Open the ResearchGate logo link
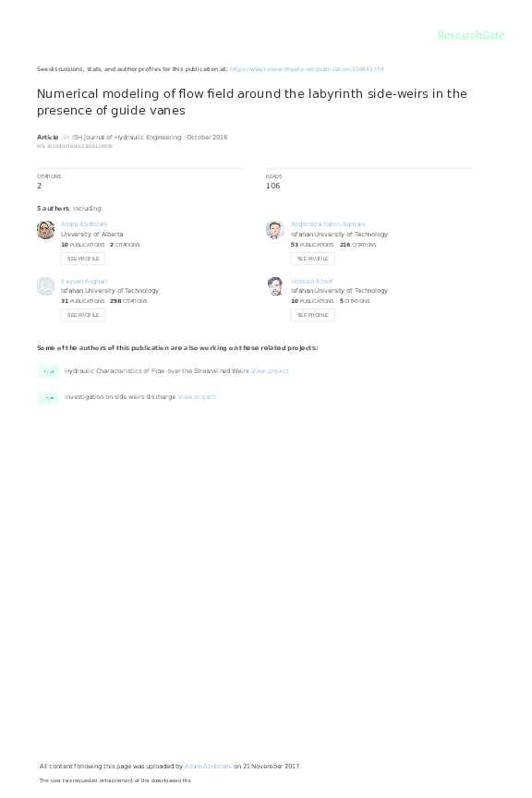 point(471,35)
